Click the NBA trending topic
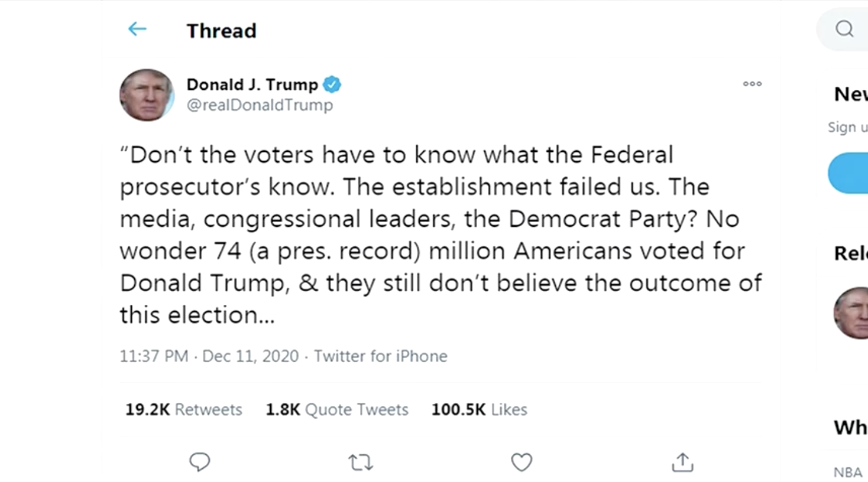The image size is (868, 482). 847,473
